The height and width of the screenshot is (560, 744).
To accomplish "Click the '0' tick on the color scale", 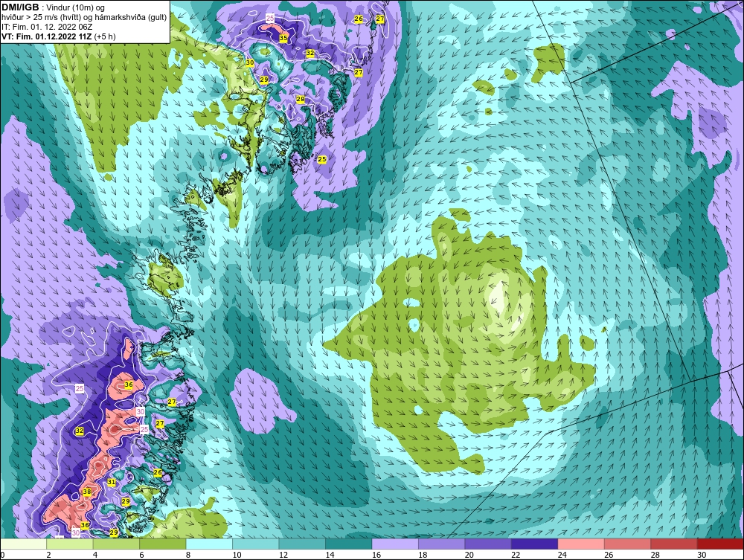I will tap(2, 555).
